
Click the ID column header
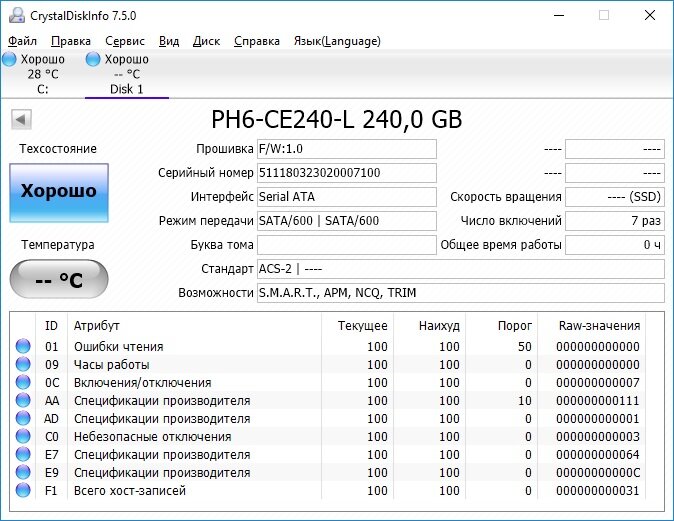(51, 326)
